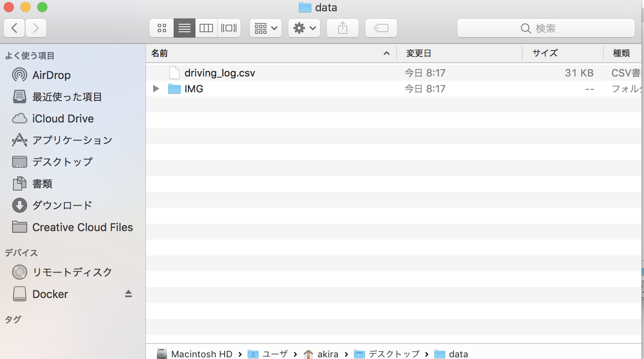Click the 検索 search field
Image resolution: width=644 pixels, height=359 pixels.
click(x=546, y=28)
